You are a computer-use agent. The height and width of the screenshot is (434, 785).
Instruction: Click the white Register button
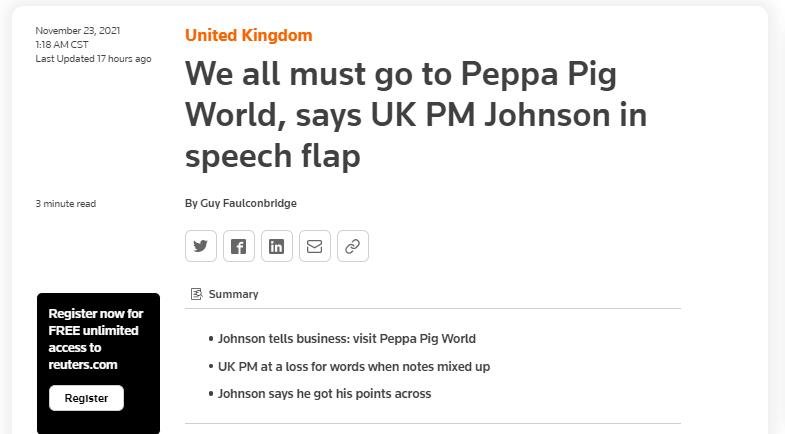pyautogui.click(x=86, y=398)
